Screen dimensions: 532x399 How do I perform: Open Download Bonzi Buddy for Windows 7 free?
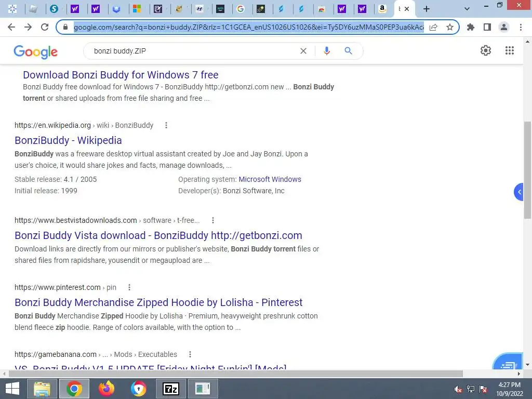point(121,75)
